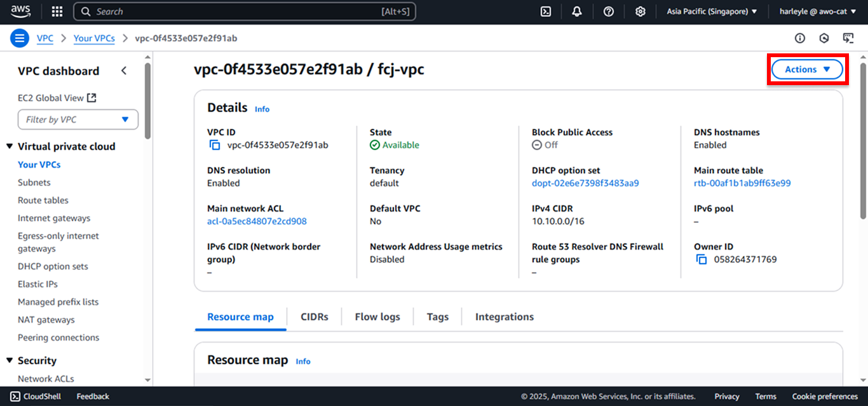Open the Privacy footer link

727,396
